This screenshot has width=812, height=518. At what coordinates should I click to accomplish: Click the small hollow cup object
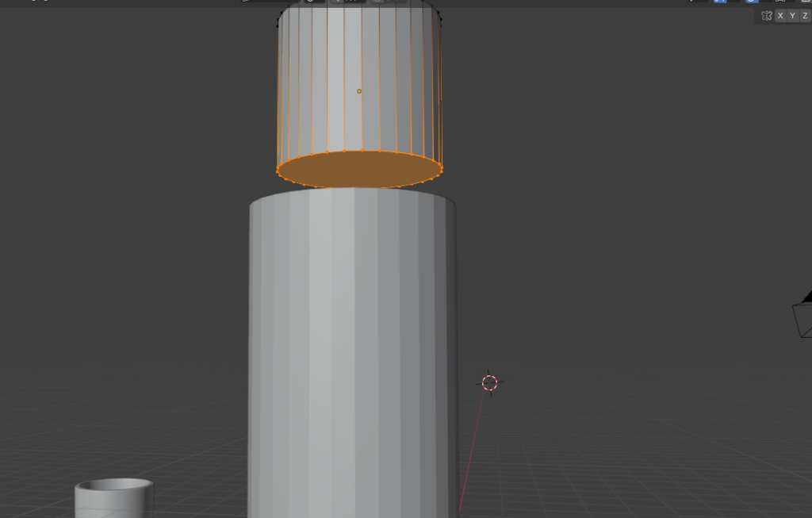[114, 498]
